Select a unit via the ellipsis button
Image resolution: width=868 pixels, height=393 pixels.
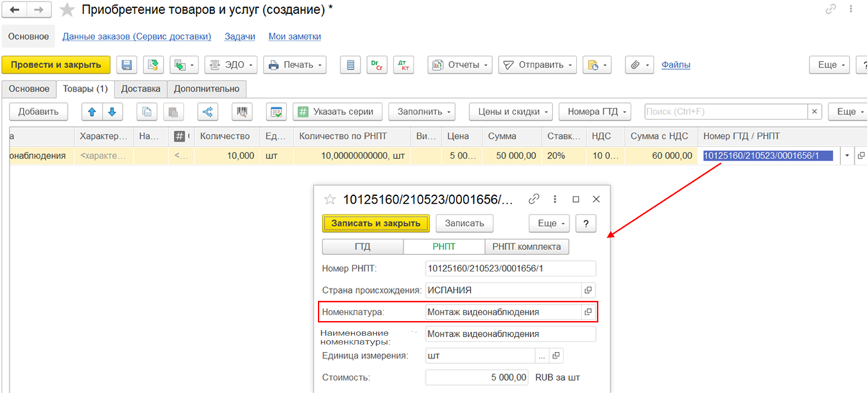point(542,356)
